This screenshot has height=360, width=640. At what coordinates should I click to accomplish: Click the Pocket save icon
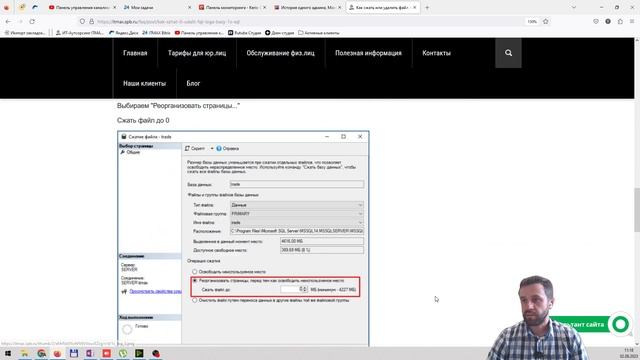[x=596, y=21]
